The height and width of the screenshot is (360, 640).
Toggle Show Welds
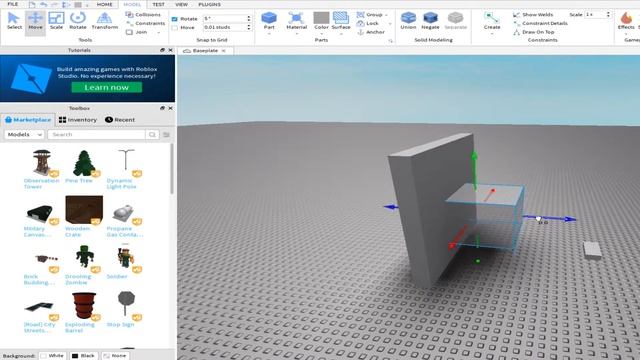coord(533,14)
